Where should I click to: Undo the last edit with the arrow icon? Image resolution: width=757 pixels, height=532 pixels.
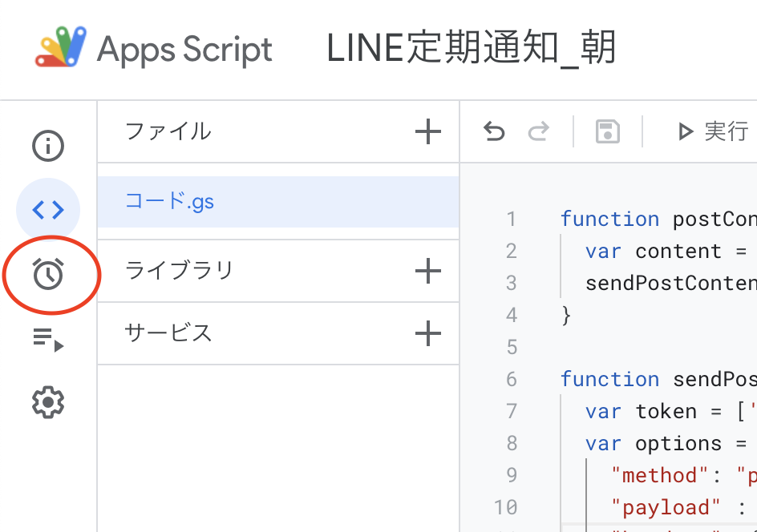pos(494,131)
